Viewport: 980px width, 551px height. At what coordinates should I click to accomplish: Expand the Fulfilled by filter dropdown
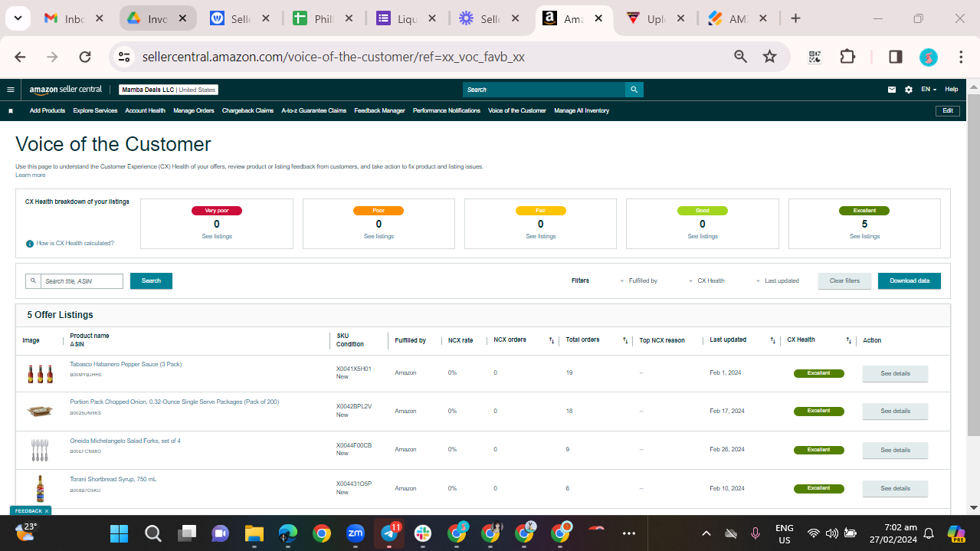click(638, 281)
